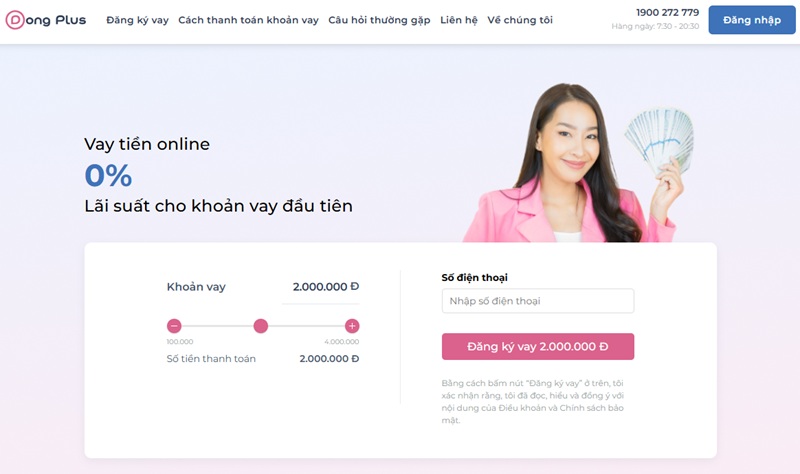The height and width of the screenshot is (474, 800).
Task: Open the Đăng ký vay menu item
Action: click(137, 20)
